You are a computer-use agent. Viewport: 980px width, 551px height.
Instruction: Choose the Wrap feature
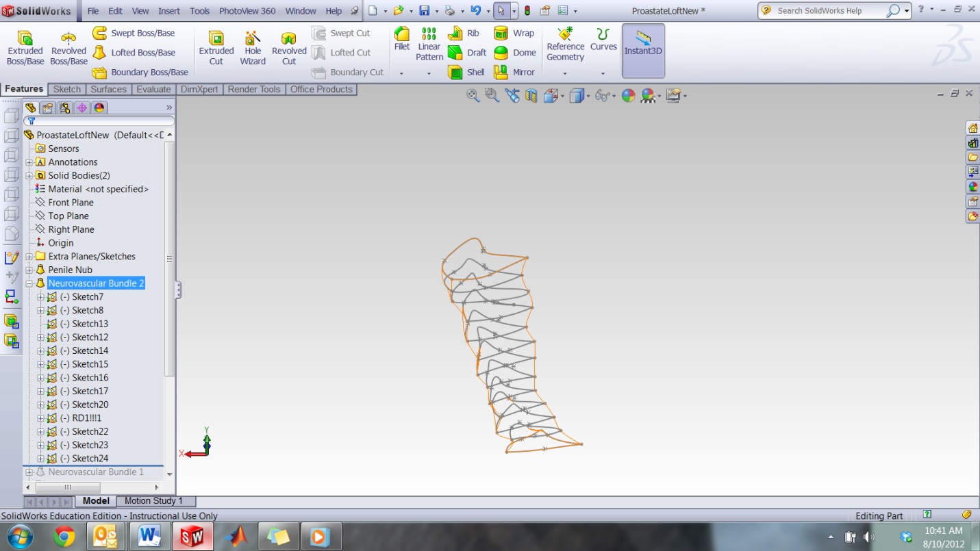point(514,33)
